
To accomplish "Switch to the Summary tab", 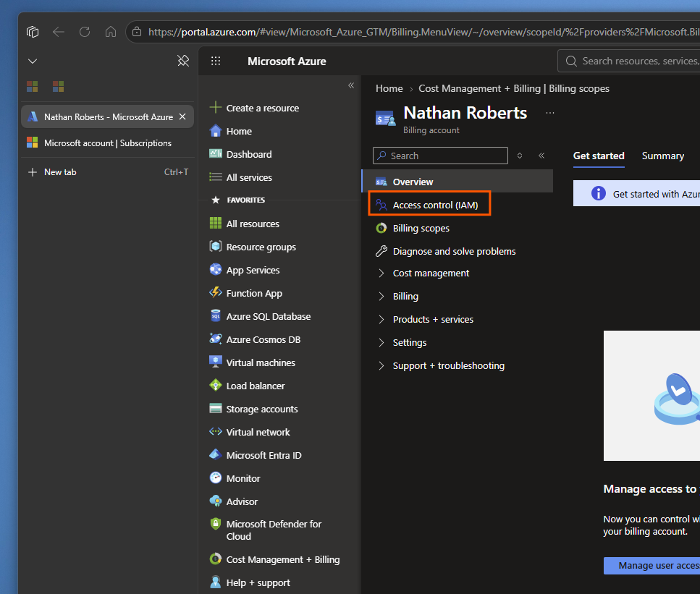I will pos(663,156).
